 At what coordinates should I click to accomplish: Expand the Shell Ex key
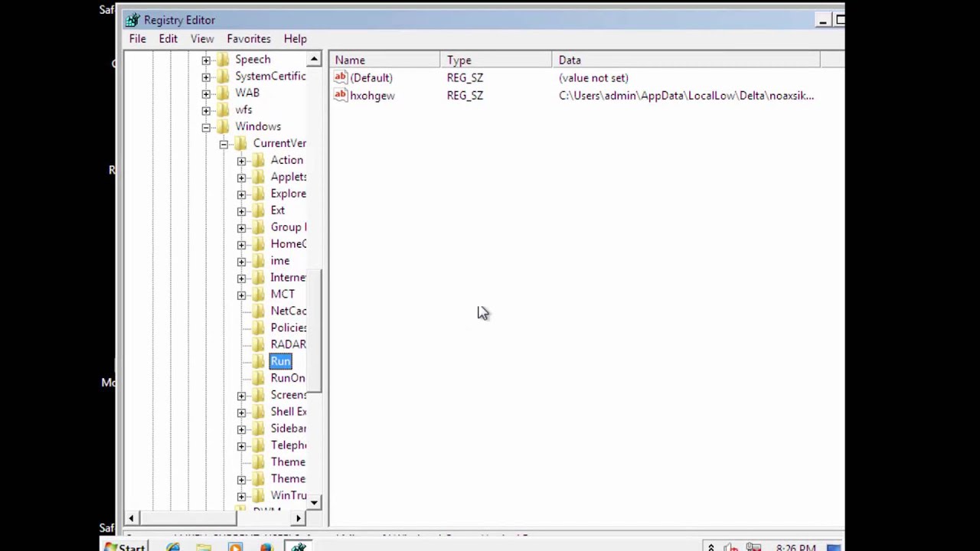(x=241, y=412)
